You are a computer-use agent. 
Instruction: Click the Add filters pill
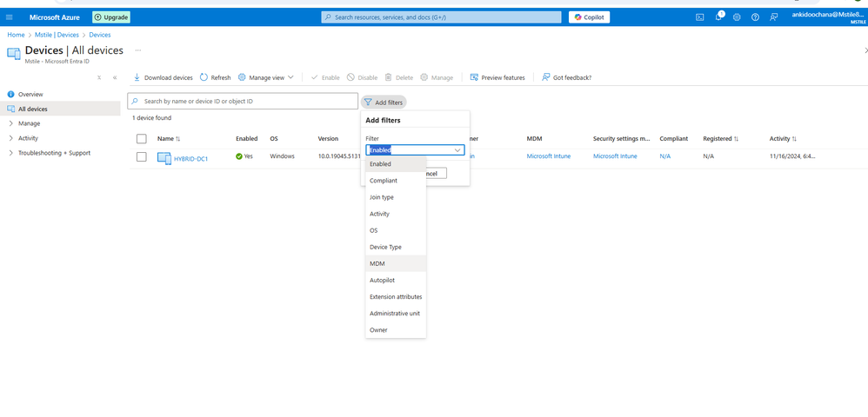pyautogui.click(x=384, y=103)
